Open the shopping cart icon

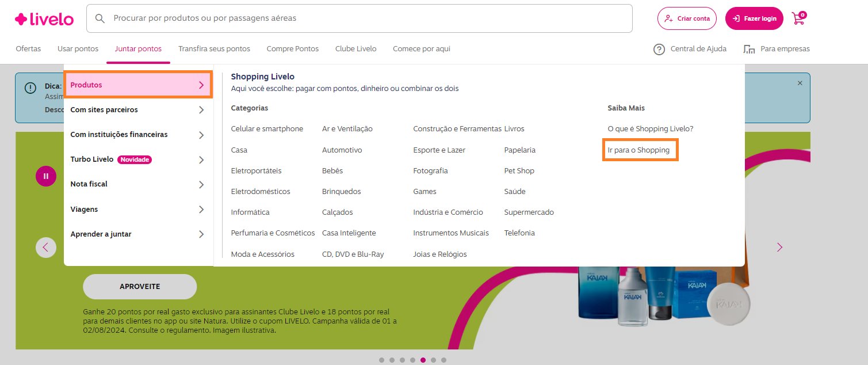[799, 18]
